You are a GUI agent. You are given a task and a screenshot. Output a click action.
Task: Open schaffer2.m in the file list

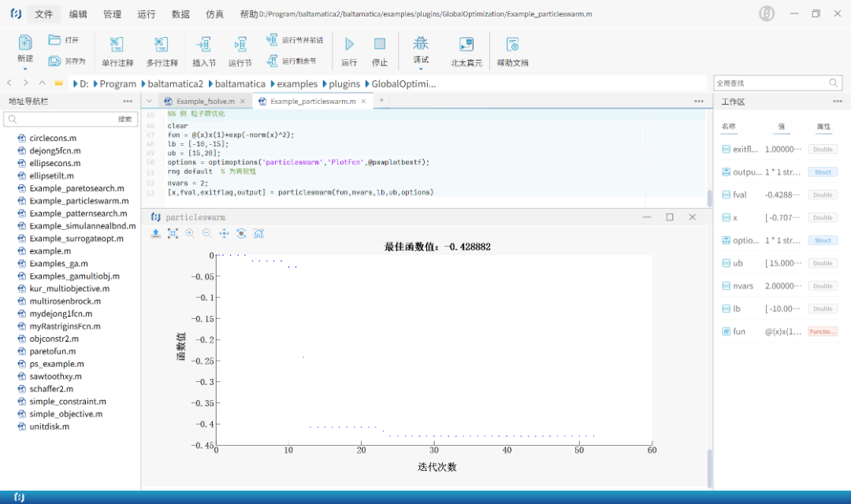tap(51, 389)
